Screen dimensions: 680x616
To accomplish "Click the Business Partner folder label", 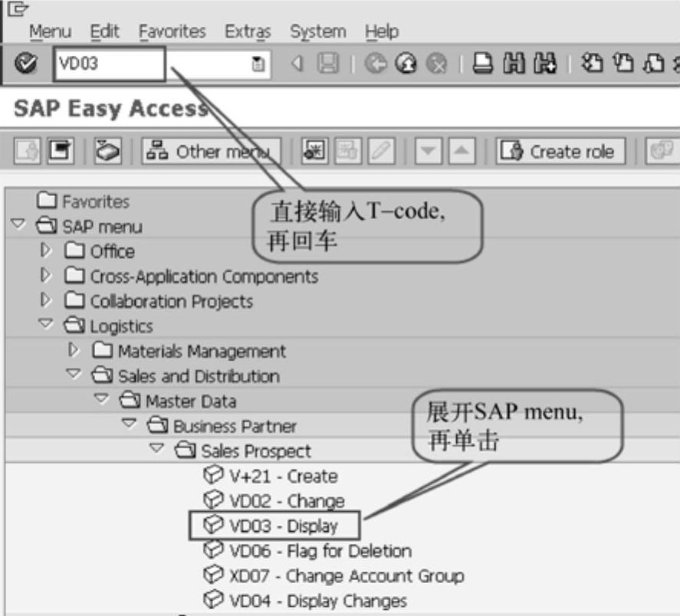I will [x=235, y=426].
